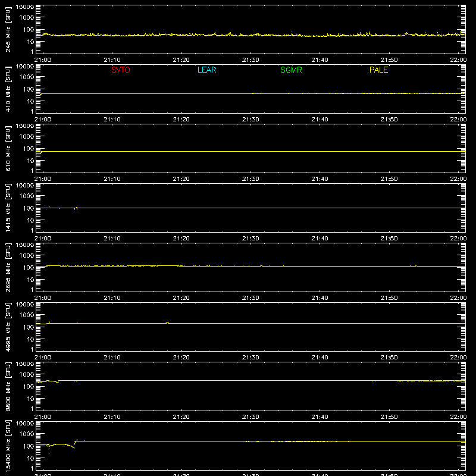Click the 10000 tick label on 4995 MHz plot
Screen dimensions: 476x476
25,305
